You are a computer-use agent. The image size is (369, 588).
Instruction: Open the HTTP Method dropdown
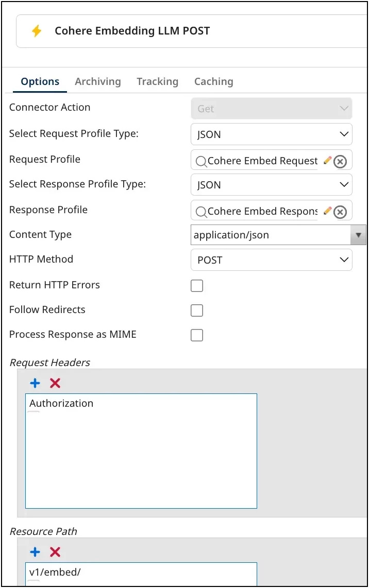click(272, 260)
